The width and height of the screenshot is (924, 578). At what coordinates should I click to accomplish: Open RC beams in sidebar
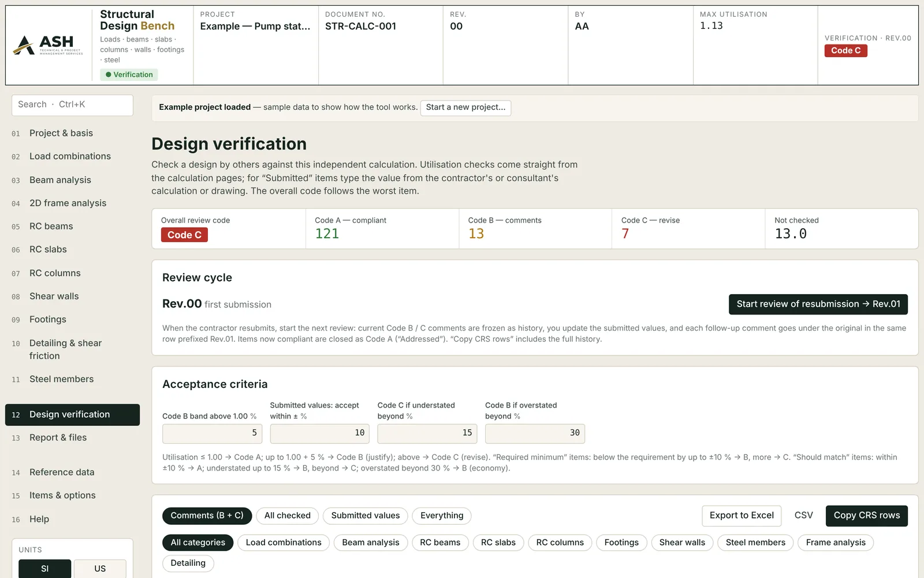[72, 226]
